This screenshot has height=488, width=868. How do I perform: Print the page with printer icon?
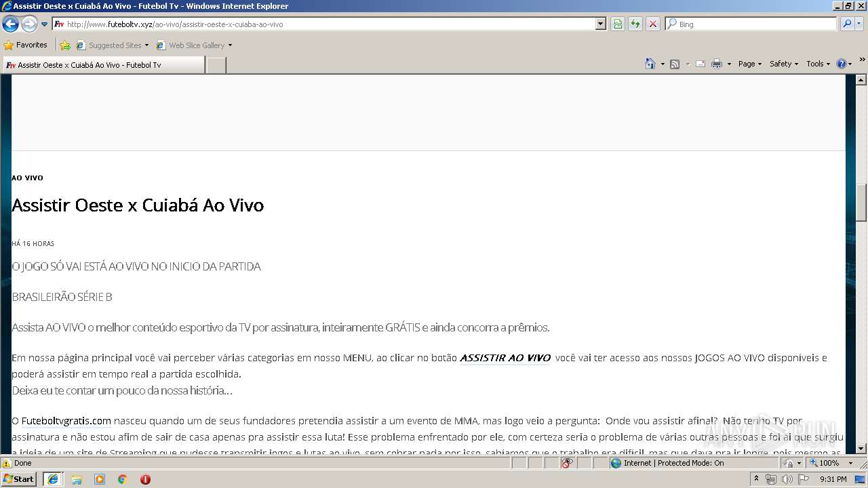716,64
